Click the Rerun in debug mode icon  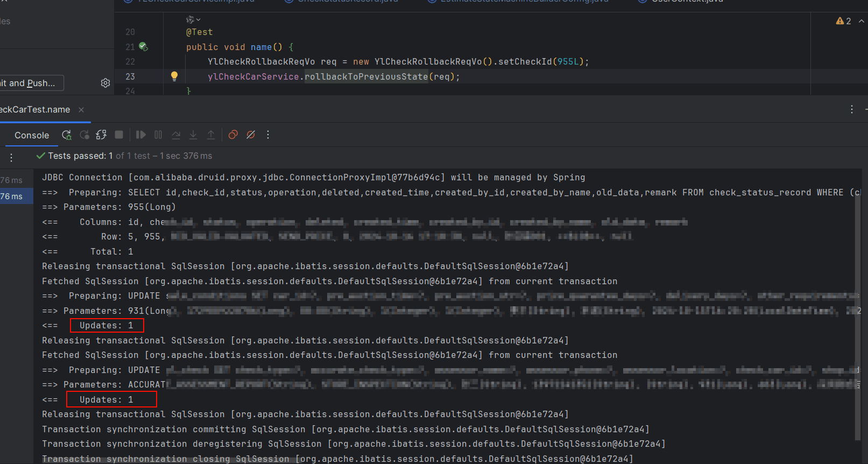(67, 135)
